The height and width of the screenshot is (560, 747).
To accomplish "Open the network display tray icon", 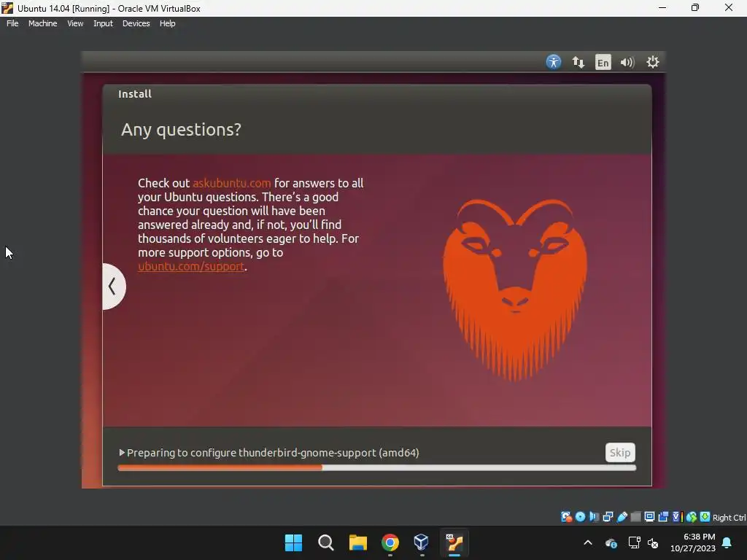I will 634,542.
